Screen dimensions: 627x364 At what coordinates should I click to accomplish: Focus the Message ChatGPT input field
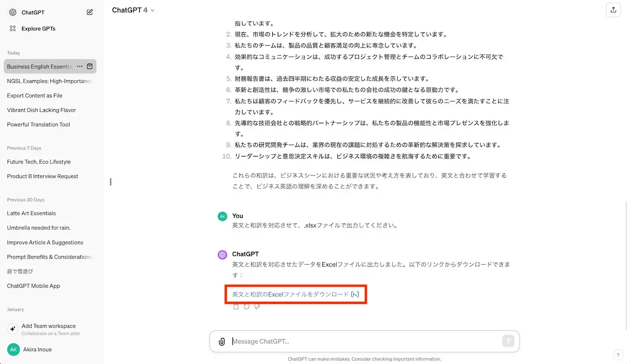pos(365,341)
